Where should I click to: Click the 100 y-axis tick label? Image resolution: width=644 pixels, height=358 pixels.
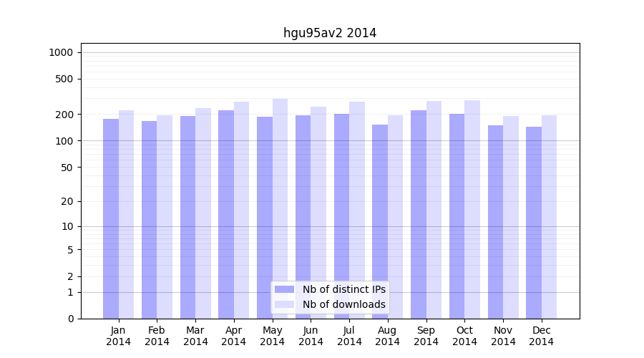(x=64, y=141)
